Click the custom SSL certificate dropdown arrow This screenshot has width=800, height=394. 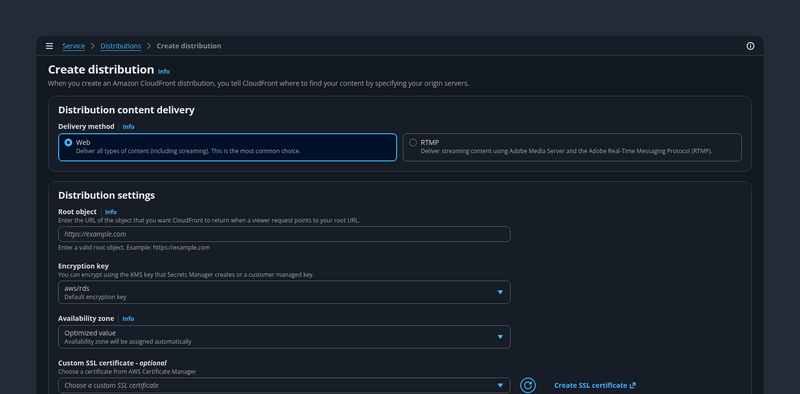500,385
